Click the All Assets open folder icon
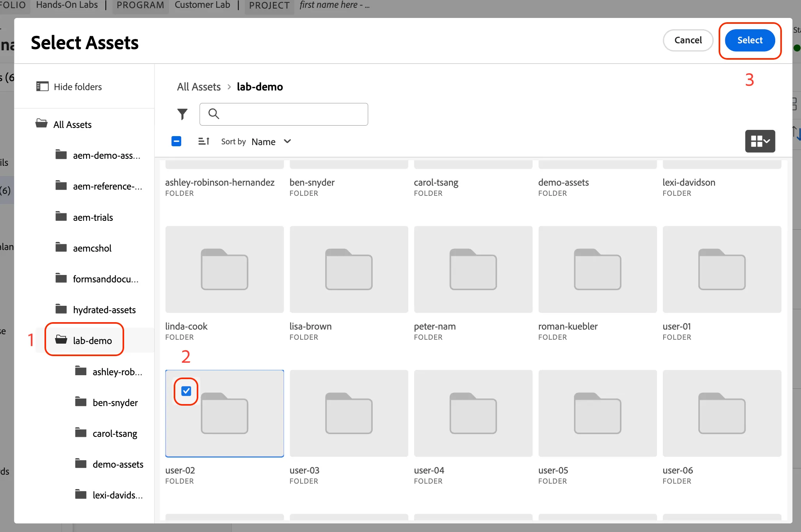The image size is (801, 532). click(41, 124)
